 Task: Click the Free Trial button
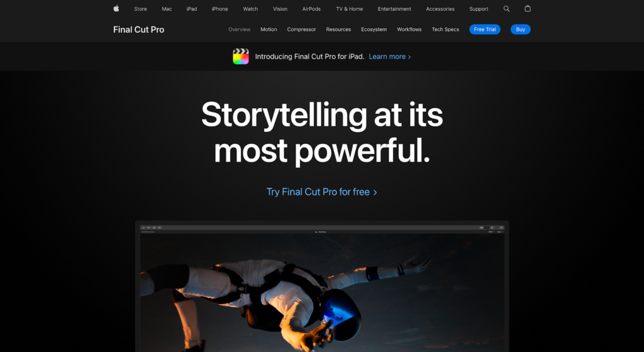click(485, 30)
